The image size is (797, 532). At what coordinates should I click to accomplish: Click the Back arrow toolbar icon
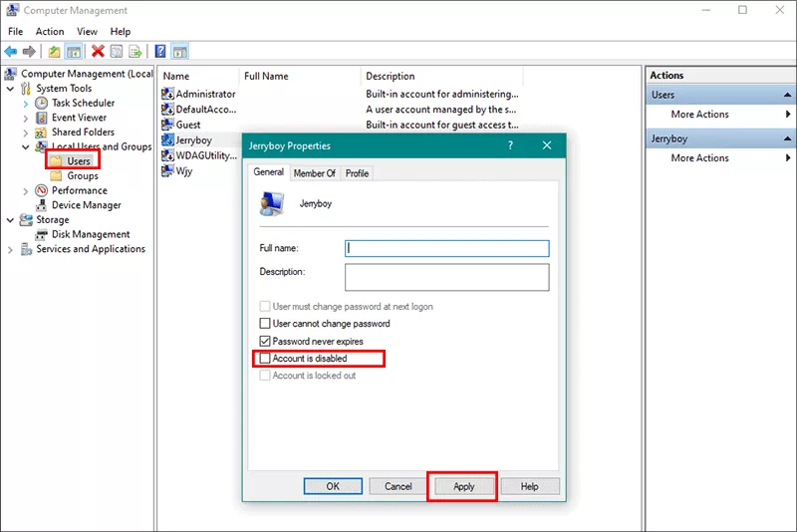11,52
